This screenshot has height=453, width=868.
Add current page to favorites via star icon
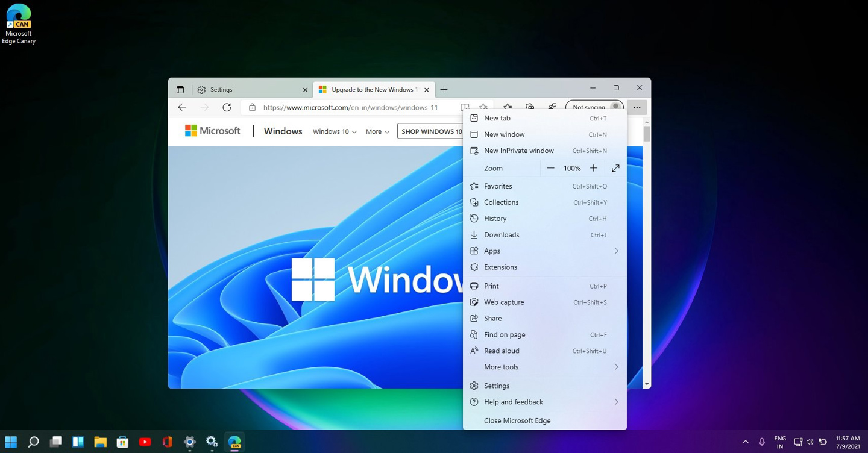pyautogui.click(x=483, y=107)
